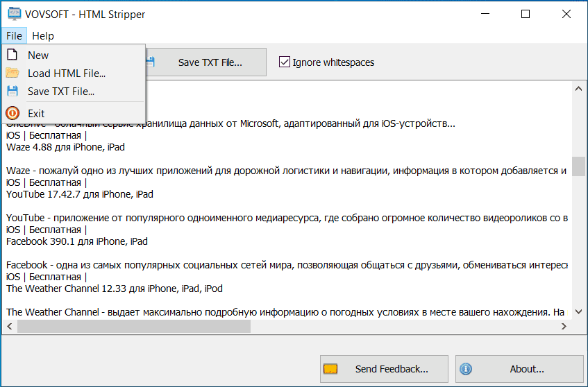
Task: Click the yellow envelope icon on Send Feedback
Action: (330, 369)
